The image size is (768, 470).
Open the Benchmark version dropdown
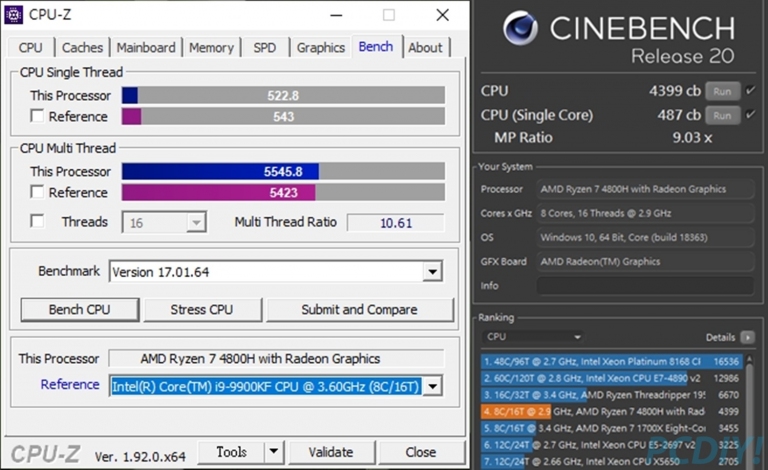point(432,272)
